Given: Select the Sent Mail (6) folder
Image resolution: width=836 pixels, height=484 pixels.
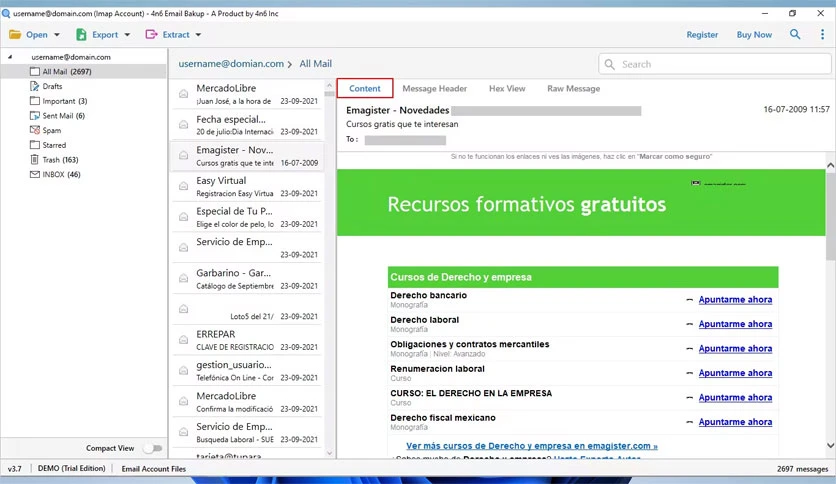Looking at the screenshot, I should 63,116.
